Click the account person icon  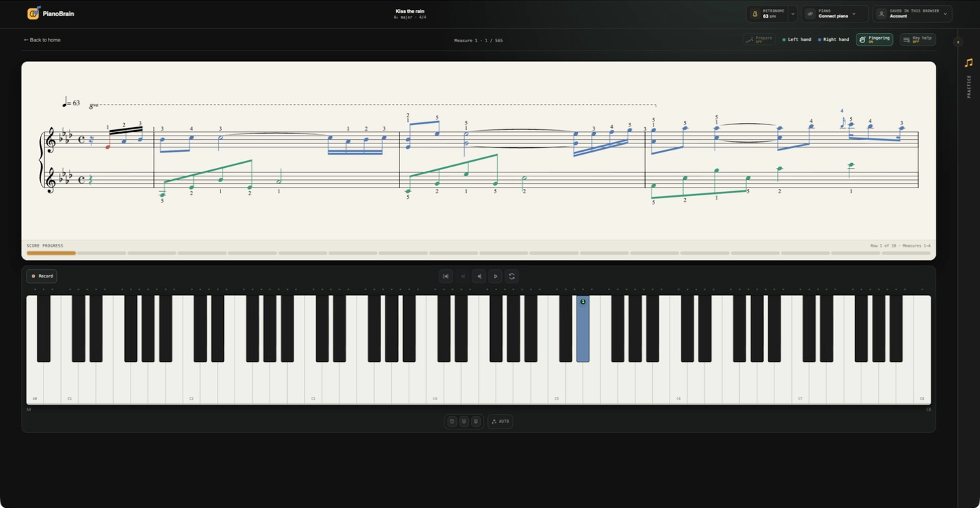pos(882,13)
